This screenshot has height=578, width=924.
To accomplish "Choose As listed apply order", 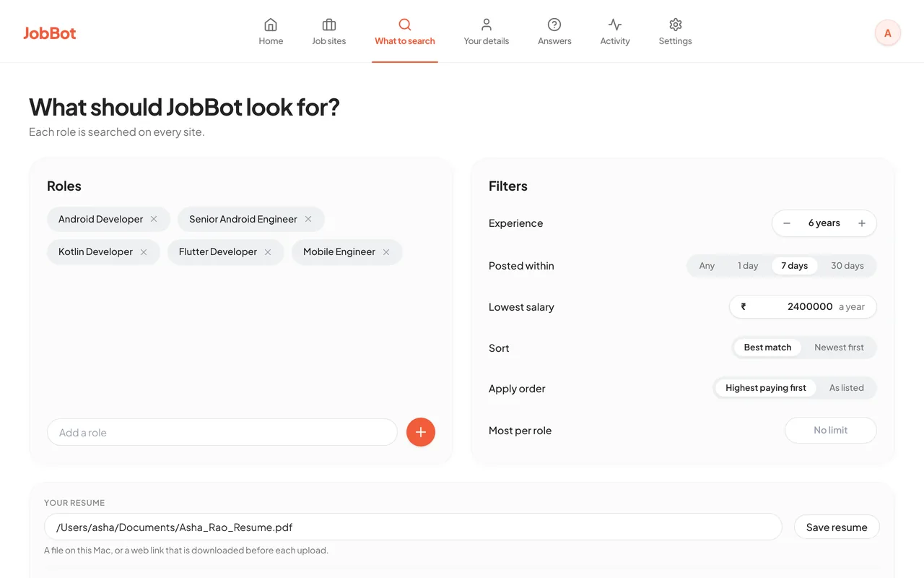I will (846, 388).
